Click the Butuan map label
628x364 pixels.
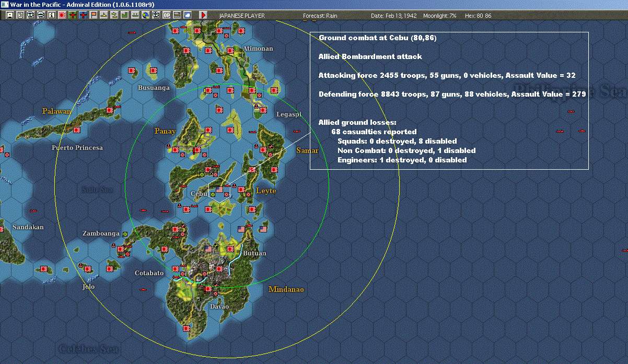(255, 253)
